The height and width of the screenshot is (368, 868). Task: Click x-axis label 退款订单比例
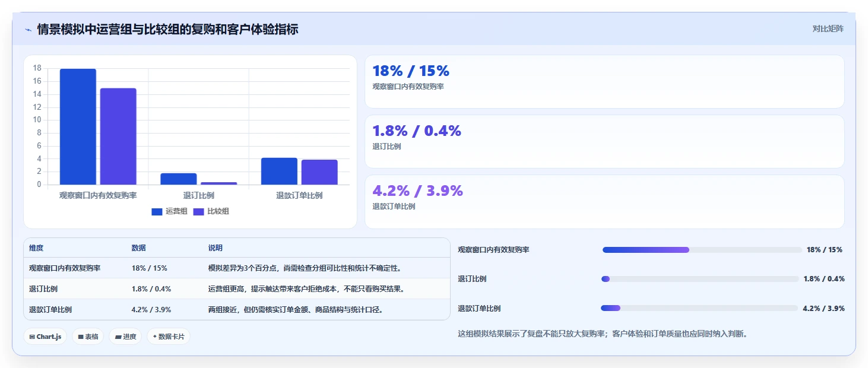[299, 195]
